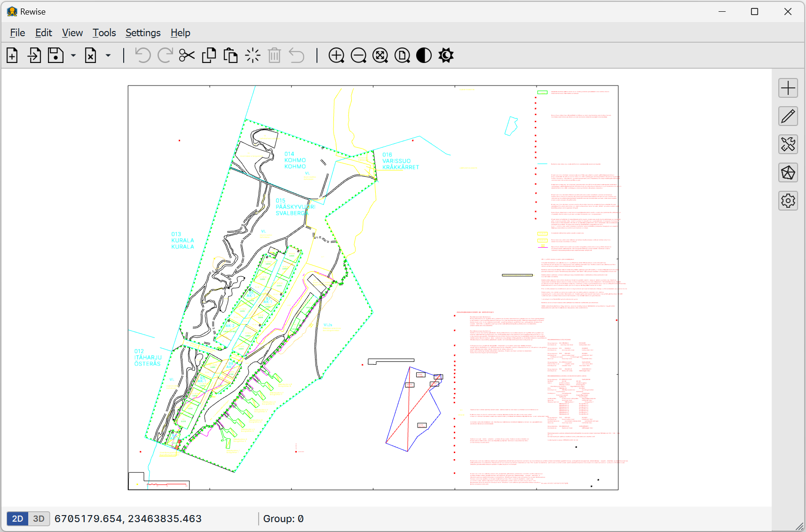
Task: Click the Copy icon
Action: [209, 55]
